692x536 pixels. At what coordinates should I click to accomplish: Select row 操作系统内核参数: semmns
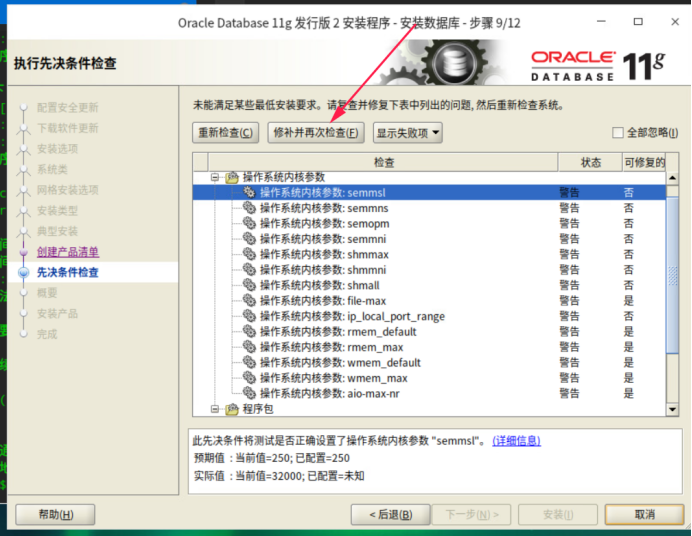(429, 208)
